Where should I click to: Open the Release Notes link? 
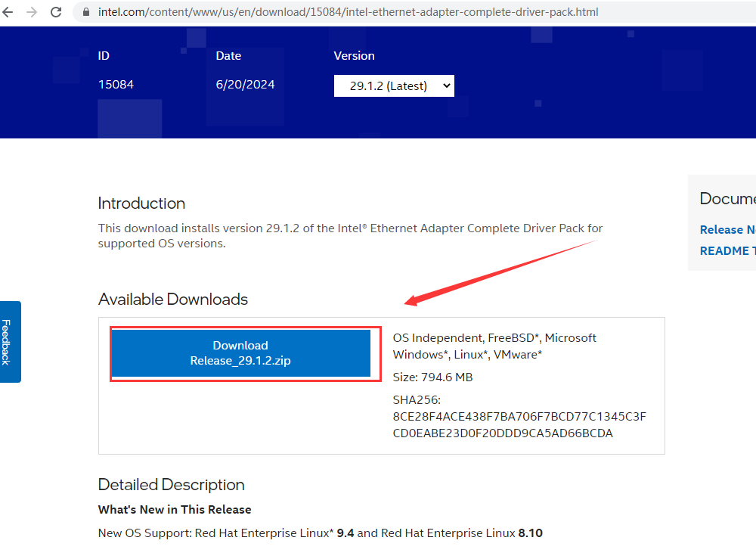tap(727, 230)
